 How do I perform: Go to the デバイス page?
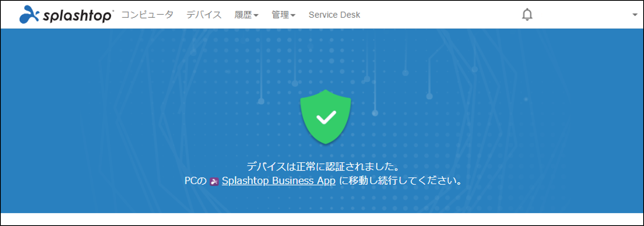[204, 15]
